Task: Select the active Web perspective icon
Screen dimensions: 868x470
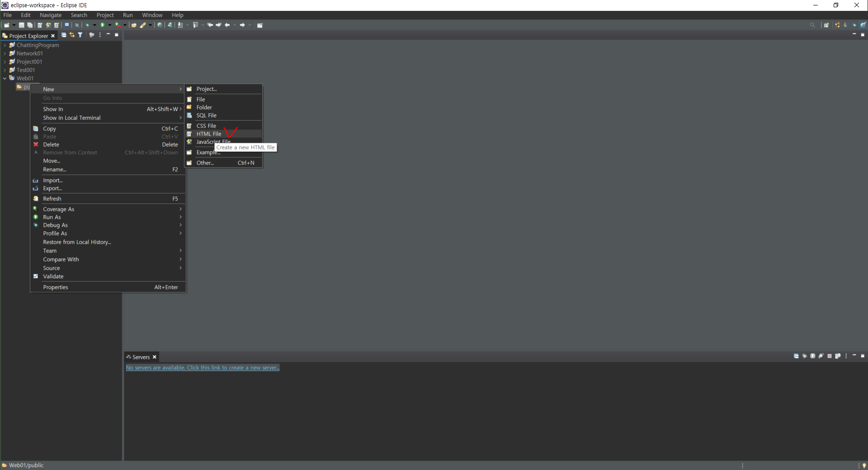Action: tap(863, 25)
